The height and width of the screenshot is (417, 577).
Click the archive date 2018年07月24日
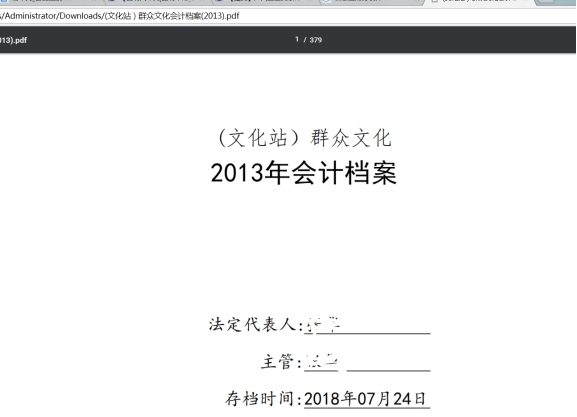click(x=365, y=399)
